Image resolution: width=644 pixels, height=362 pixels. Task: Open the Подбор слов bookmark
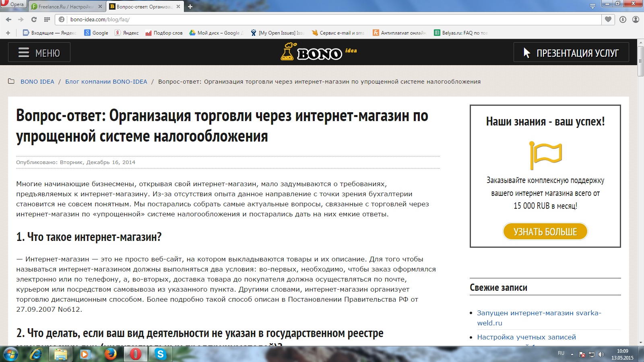click(164, 33)
